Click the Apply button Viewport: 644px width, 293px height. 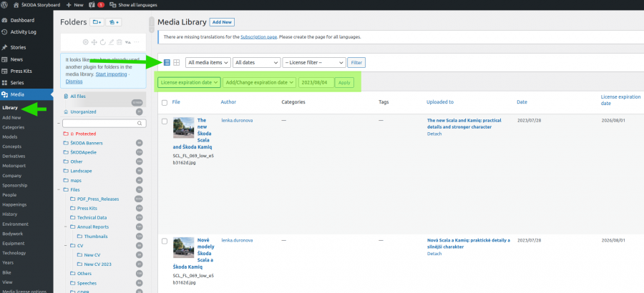(x=344, y=82)
